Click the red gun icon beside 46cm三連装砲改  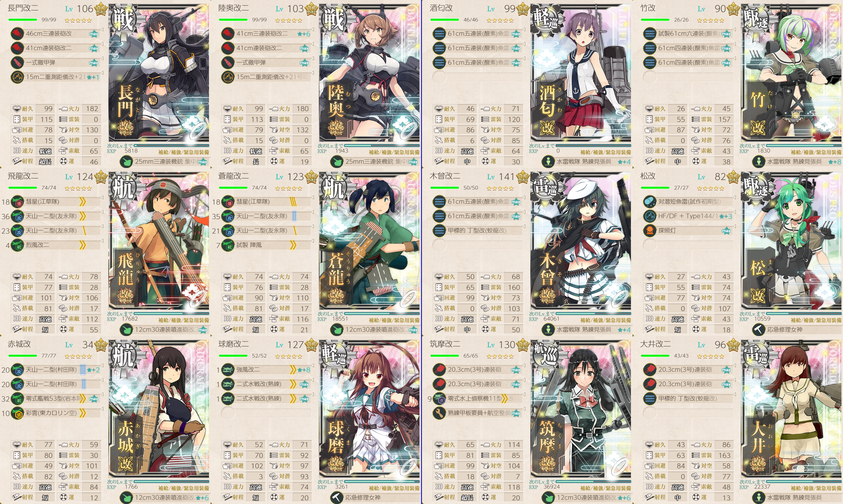click(x=17, y=34)
